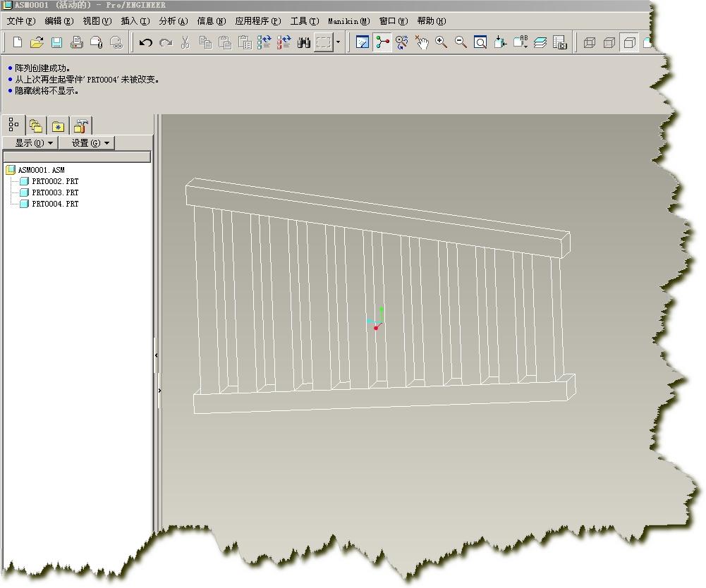
Task: Create a new file with the blank page icon
Action: [x=18, y=43]
